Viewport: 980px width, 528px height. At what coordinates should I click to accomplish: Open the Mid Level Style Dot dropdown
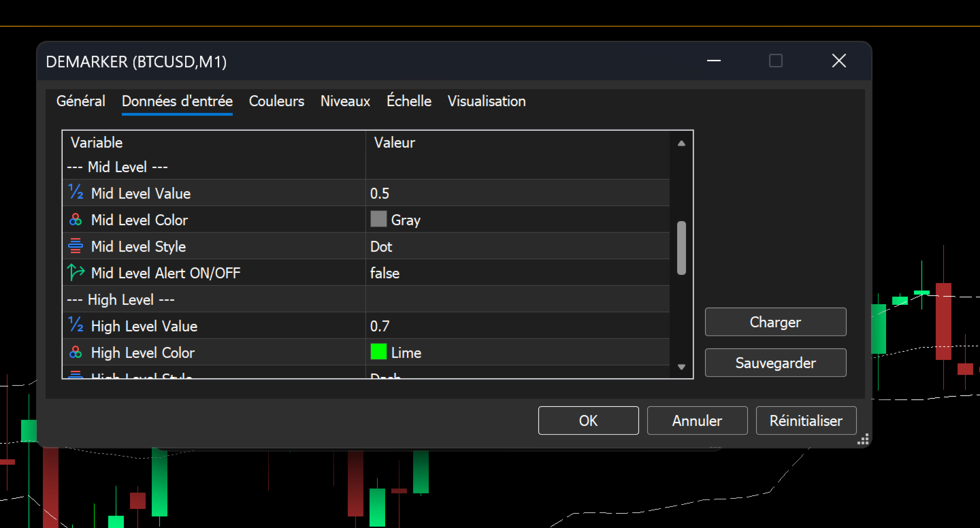click(518, 246)
